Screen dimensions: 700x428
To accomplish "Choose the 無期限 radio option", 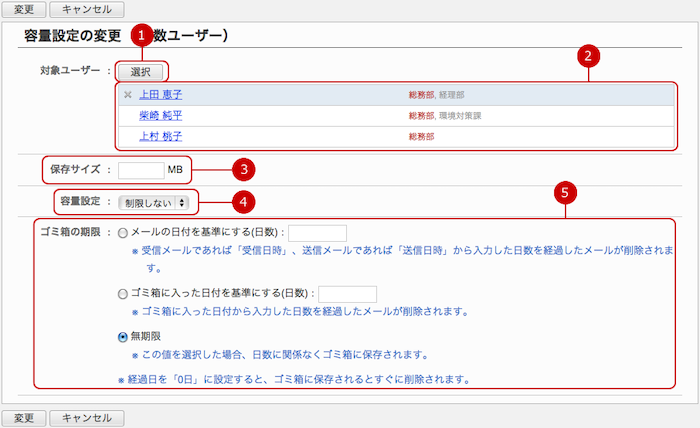I will 123,337.
